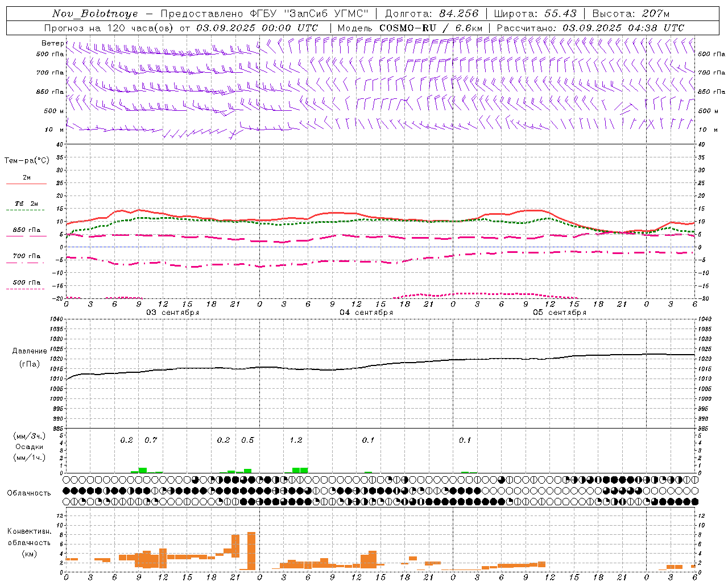This screenshot has width=728, height=582.
Task: Click the "700 гПа" temperature legend label
Action: click(x=27, y=256)
